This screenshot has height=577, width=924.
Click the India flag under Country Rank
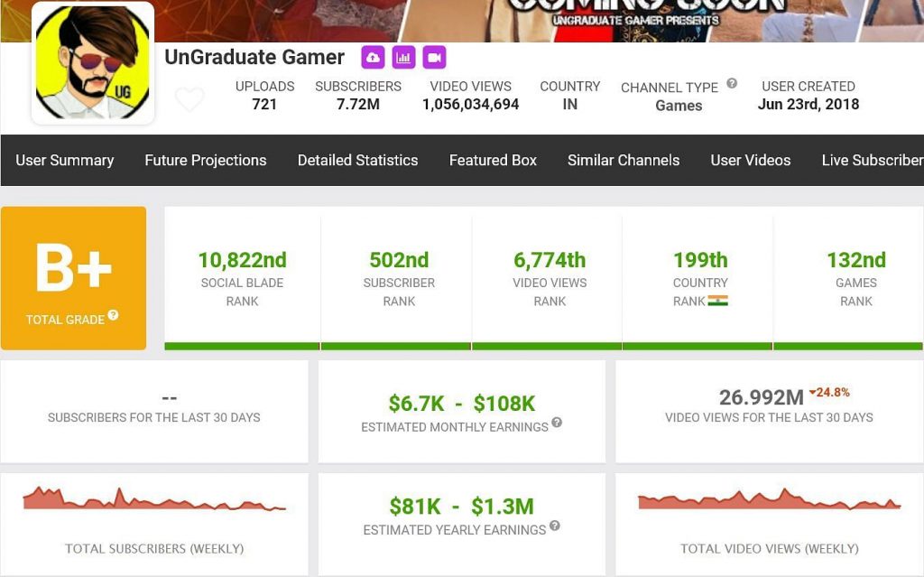pos(717,301)
